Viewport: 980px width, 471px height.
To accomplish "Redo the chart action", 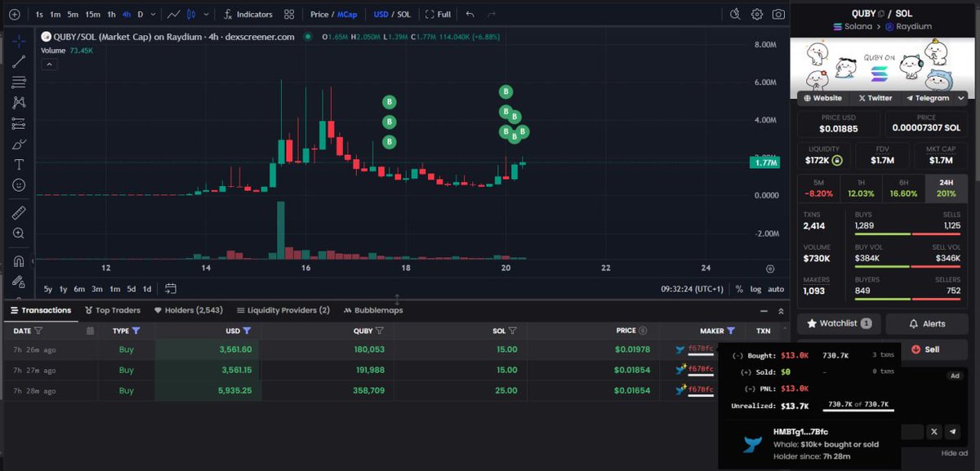I will (x=491, y=15).
